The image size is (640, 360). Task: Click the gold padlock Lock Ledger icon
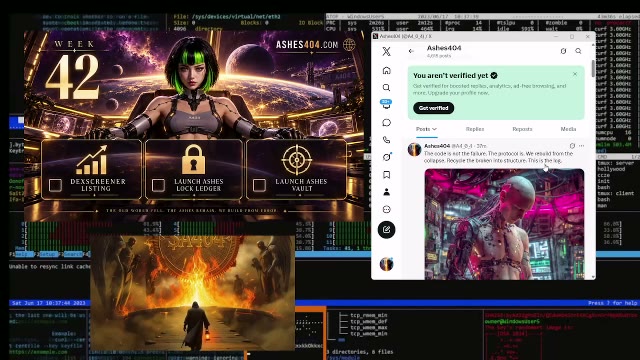point(193,159)
